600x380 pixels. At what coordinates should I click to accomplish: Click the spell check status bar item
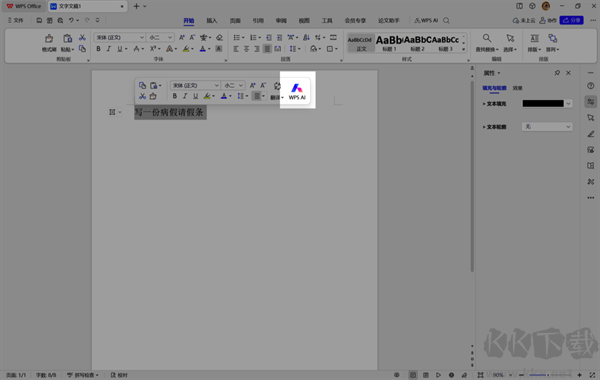(83, 375)
